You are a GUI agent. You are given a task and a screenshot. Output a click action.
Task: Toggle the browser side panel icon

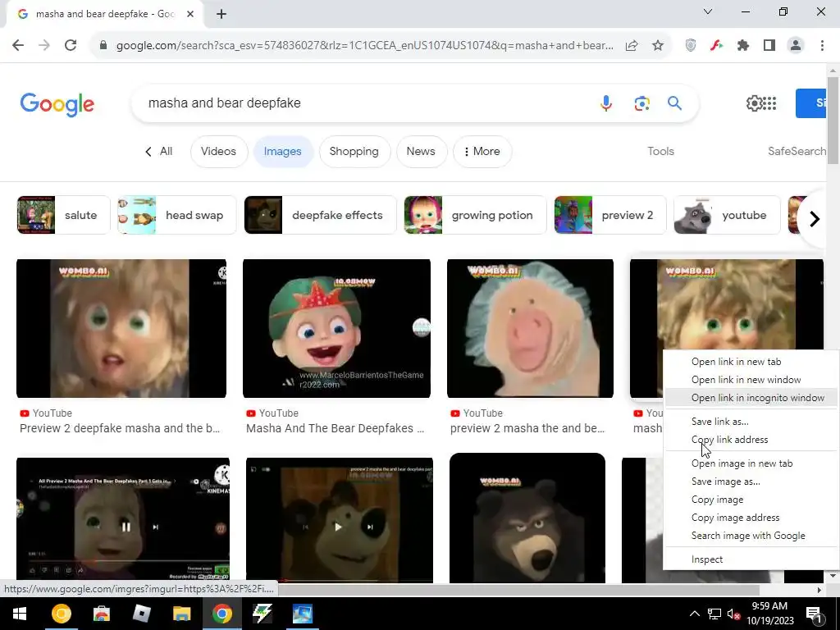pyautogui.click(x=769, y=46)
